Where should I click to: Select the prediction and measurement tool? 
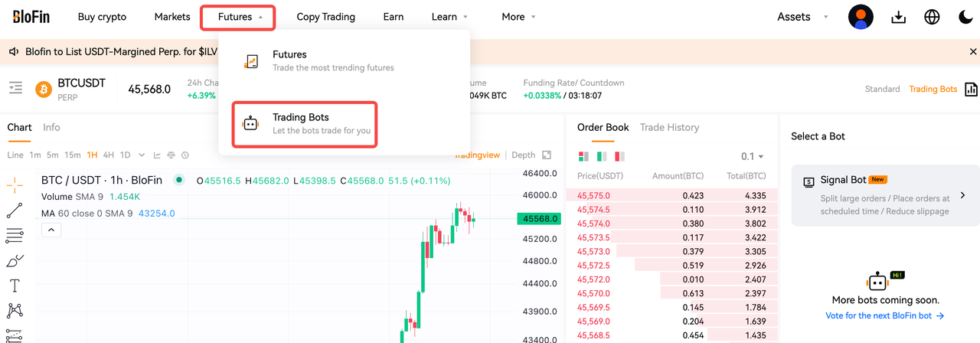(x=15, y=335)
